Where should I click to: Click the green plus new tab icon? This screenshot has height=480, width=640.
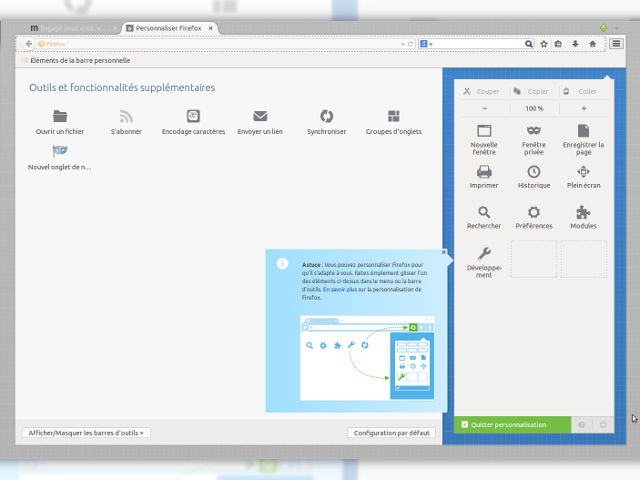tap(604, 28)
